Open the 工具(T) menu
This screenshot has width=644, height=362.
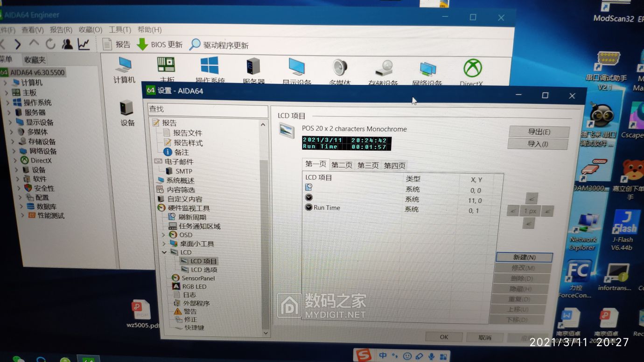pyautogui.click(x=120, y=29)
